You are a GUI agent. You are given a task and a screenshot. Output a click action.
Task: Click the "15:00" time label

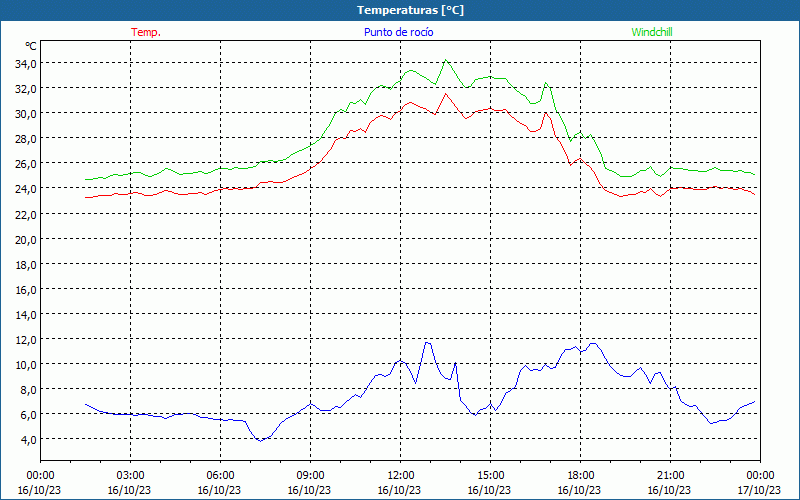[x=490, y=476]
